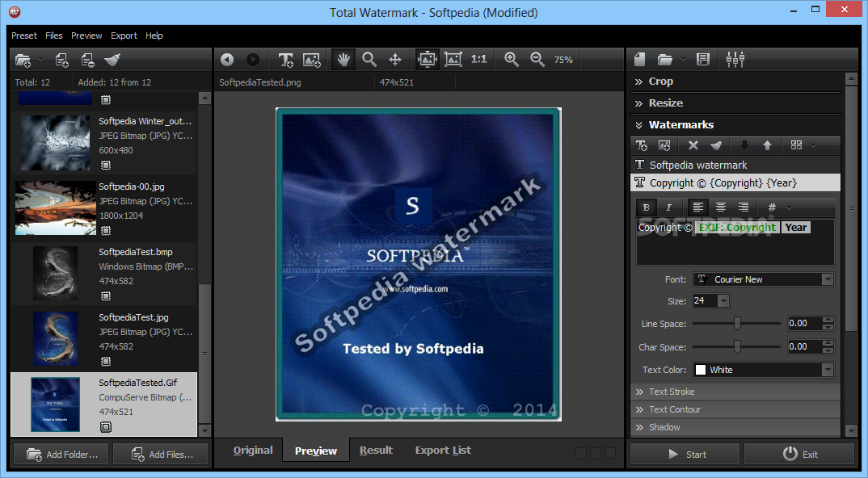Toggle the checkbox under SoftpediaTest.jpg
The height and width of the screenshot is (478, 868).
[x=106, y=361]
